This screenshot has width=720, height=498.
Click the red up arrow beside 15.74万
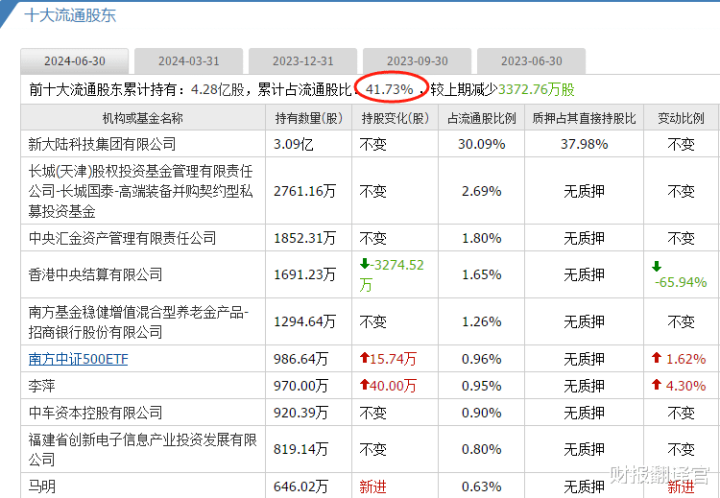point(365,358)
